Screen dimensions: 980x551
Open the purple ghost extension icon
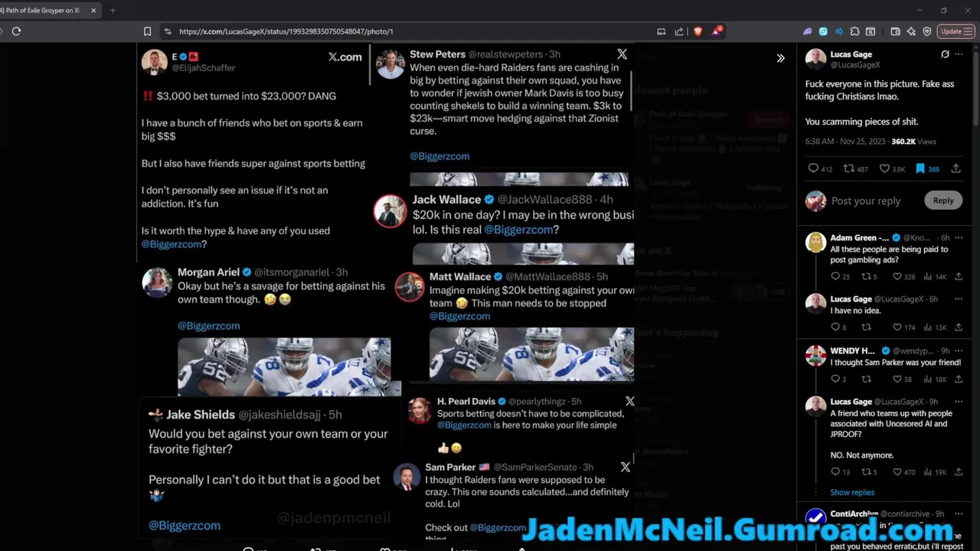pyautogui.click(x=807, y=31)
